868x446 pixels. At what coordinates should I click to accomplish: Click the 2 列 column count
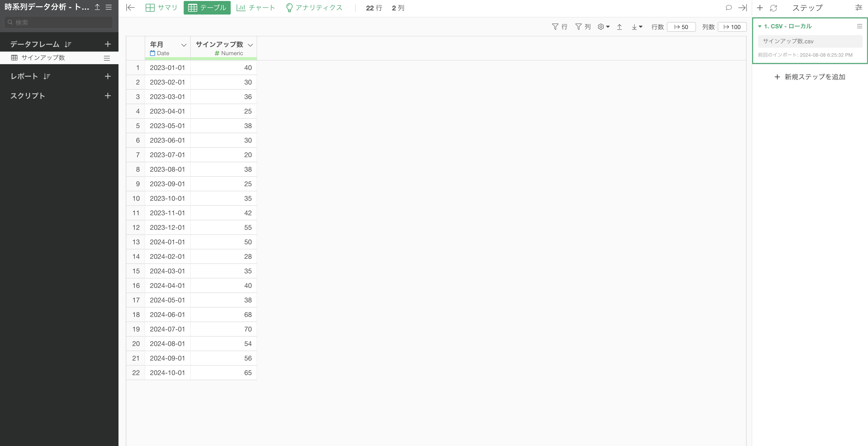[x=398, y=8]
